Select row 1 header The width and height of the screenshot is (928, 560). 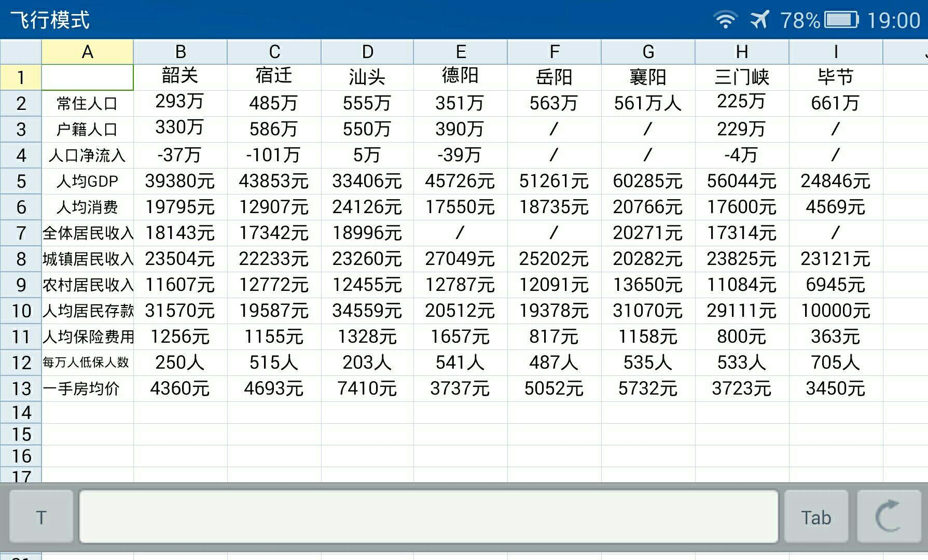tap(21, 77)
